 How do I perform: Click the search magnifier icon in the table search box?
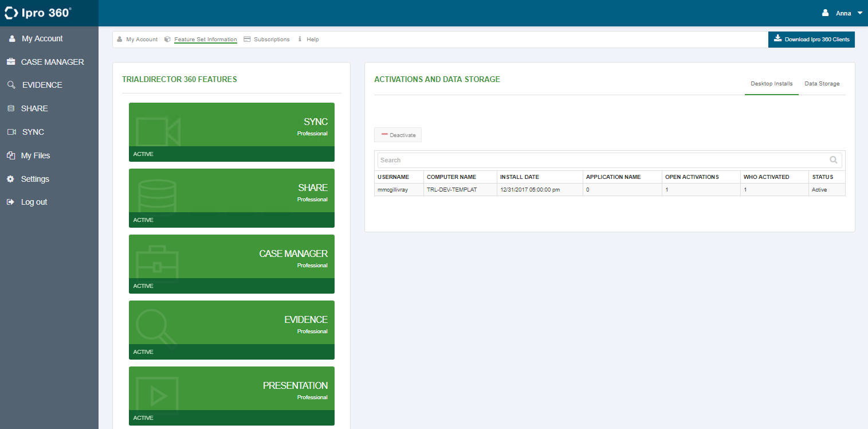point(833,160)
